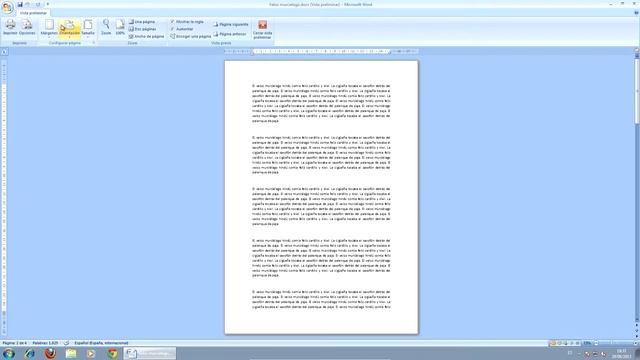
Task: Open print Opciones
Action: click(x=27, y=27)
